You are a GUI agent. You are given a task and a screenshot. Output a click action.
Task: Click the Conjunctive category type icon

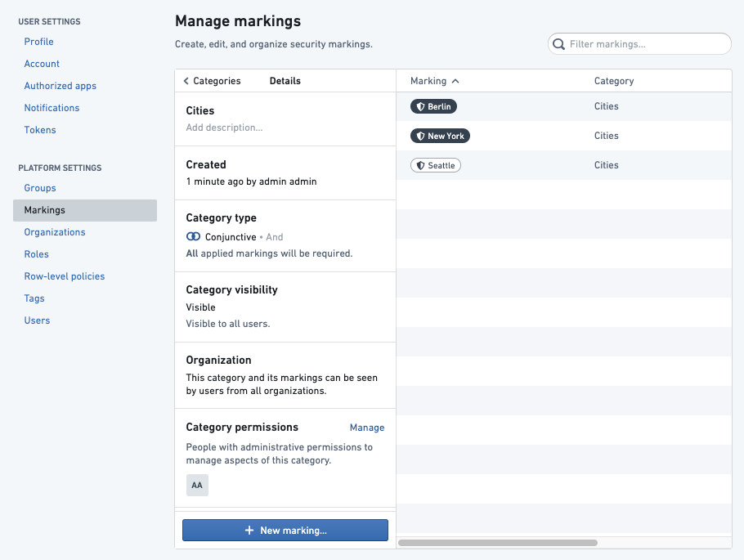point(193,236)
